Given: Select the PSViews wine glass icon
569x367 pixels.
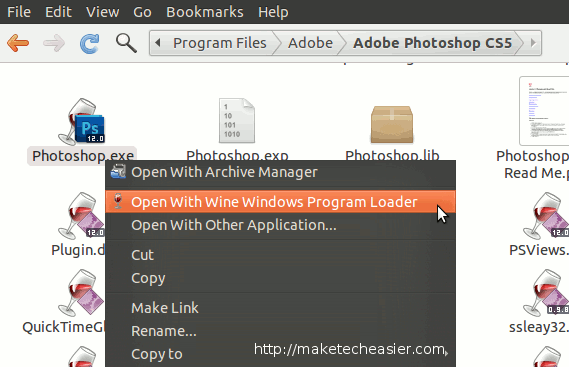Looking at the screenshot, I should pos(545,216).
